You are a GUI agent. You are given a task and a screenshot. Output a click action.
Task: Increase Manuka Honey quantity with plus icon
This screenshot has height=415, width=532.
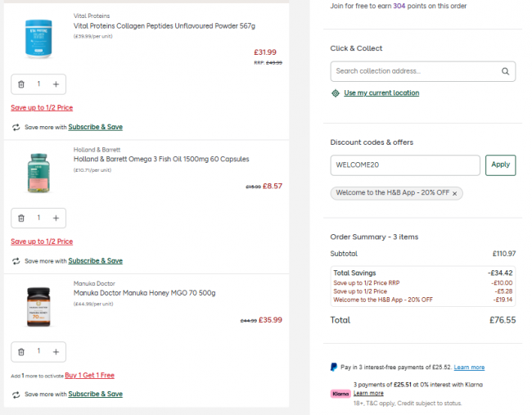click(x=56, y=352)
